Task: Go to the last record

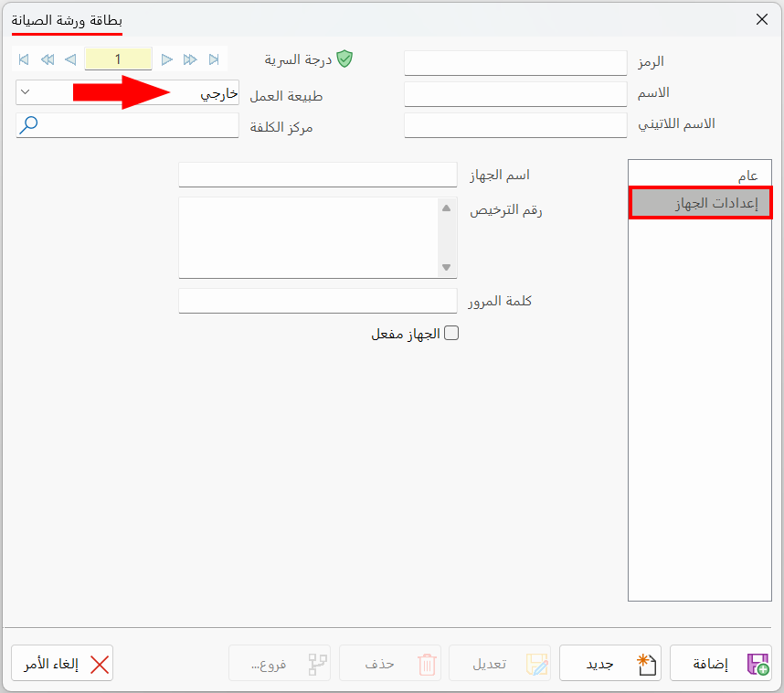Action: [x=214, y=59]
